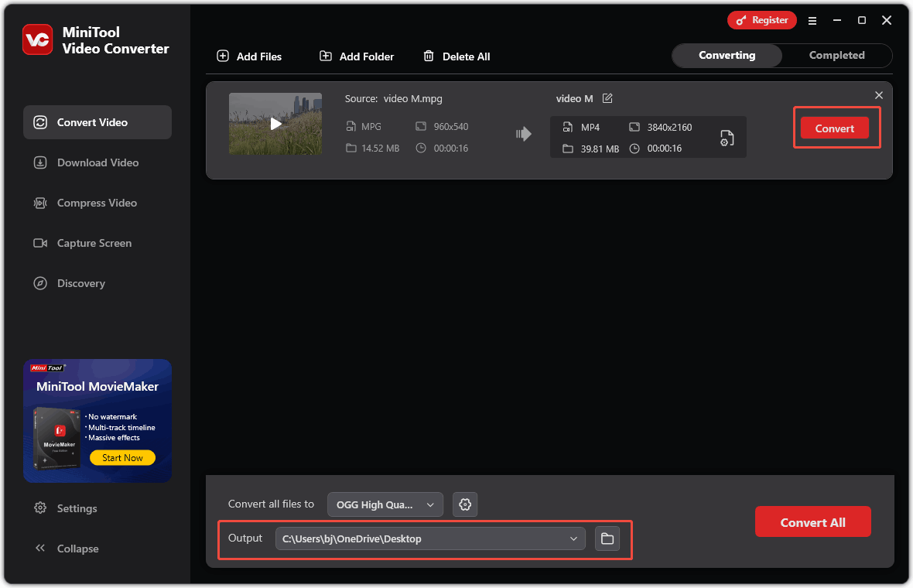Open the Discovery section

97,283
